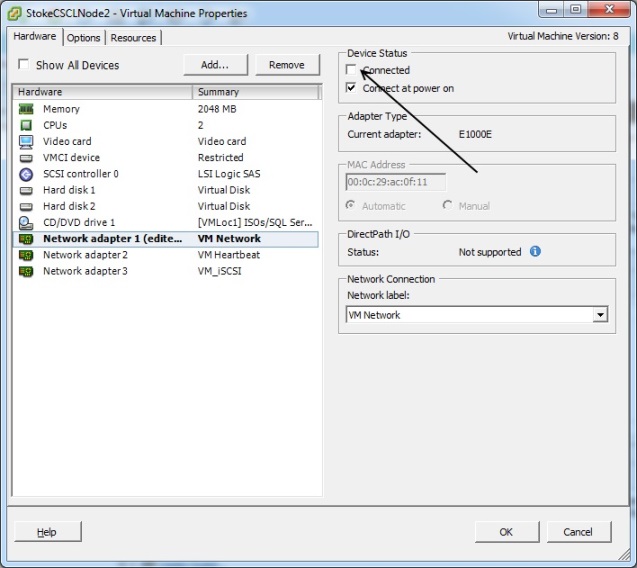
Task: Switch to the Hardware tab
Action: tap(35, 36)
